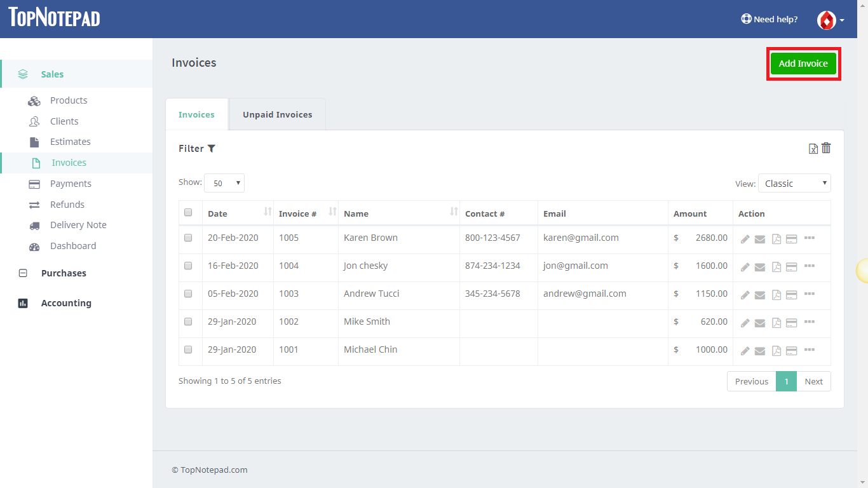The height and width of the screenshot is (488, 868).
Task: Edit invoice 1004 with pencil icon
Action: pos(745,268)
